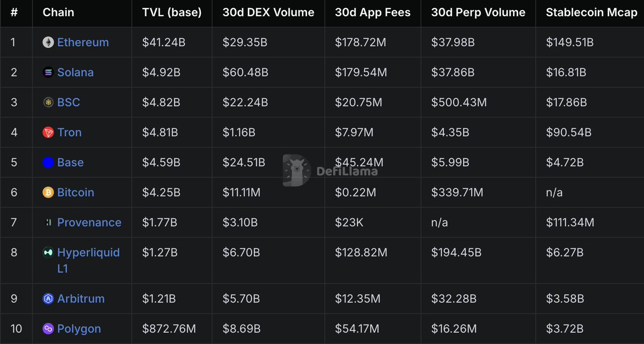
Task: Open the Solana chain link
Action: 76,72
